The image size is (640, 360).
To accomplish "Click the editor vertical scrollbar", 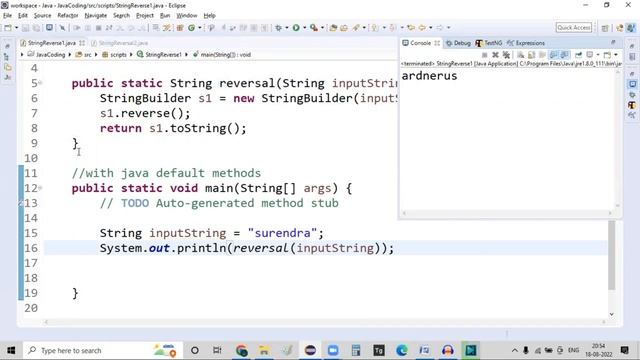I will point(611,255).
